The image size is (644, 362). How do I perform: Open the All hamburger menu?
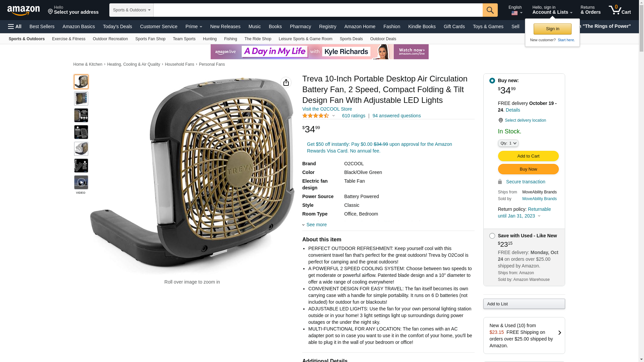pos(15,26)
